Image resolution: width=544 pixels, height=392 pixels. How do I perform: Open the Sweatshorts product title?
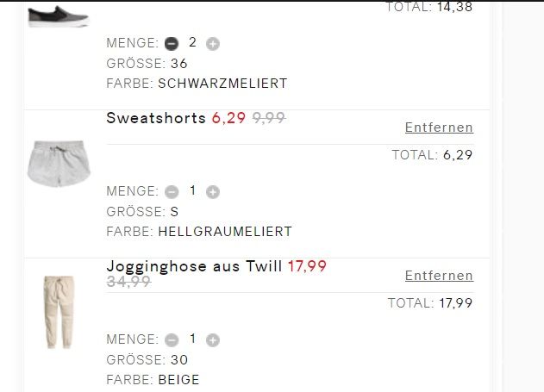pos(156,118)
